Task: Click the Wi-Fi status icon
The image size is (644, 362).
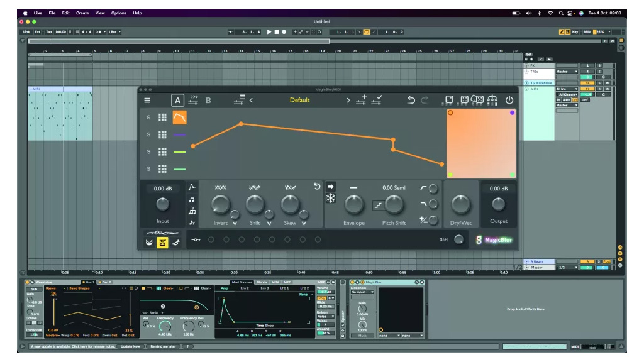Action: pyautogui.click(x=550, y=13)
